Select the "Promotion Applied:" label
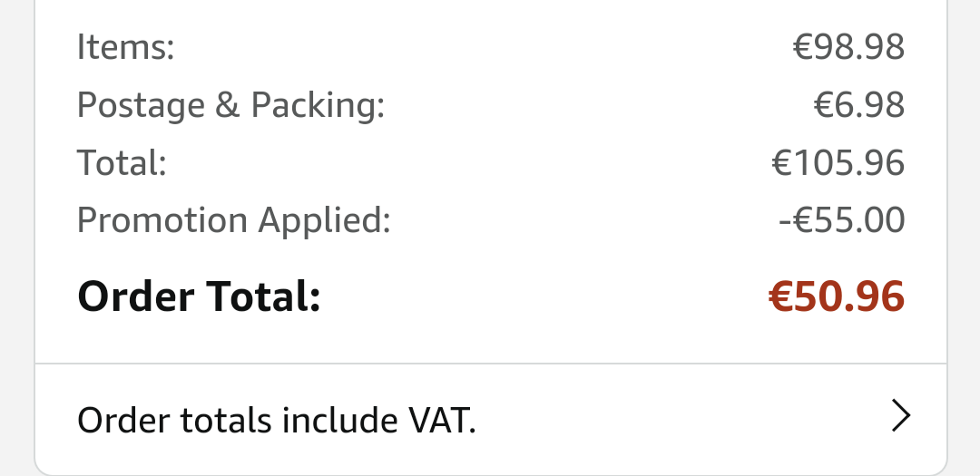Screen dimensions: 980x476 click(x=234, y=220)
